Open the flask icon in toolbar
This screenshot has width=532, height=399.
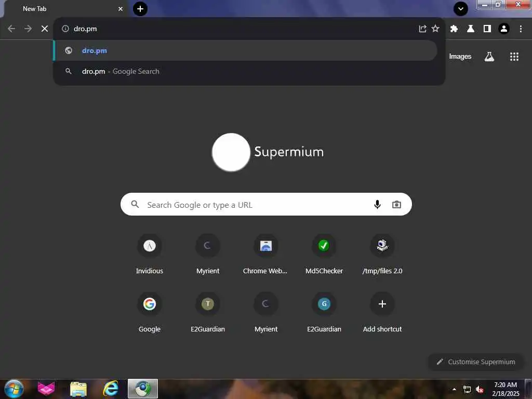coord(471,29)
